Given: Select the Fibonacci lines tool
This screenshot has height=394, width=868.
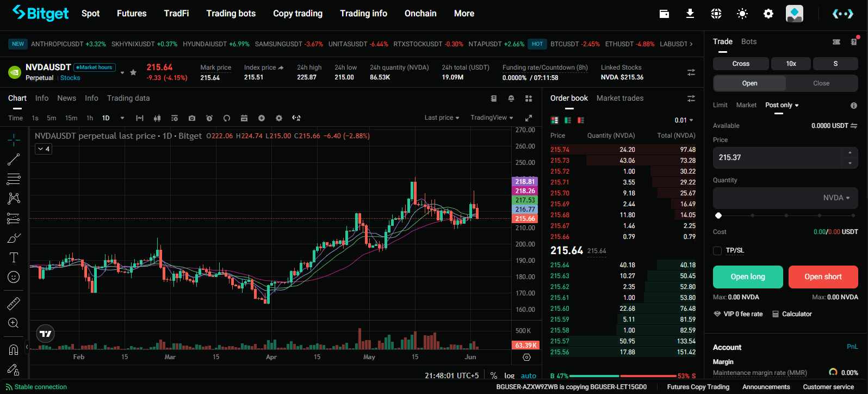Looking at the screenshot, I should coord(14,178).
